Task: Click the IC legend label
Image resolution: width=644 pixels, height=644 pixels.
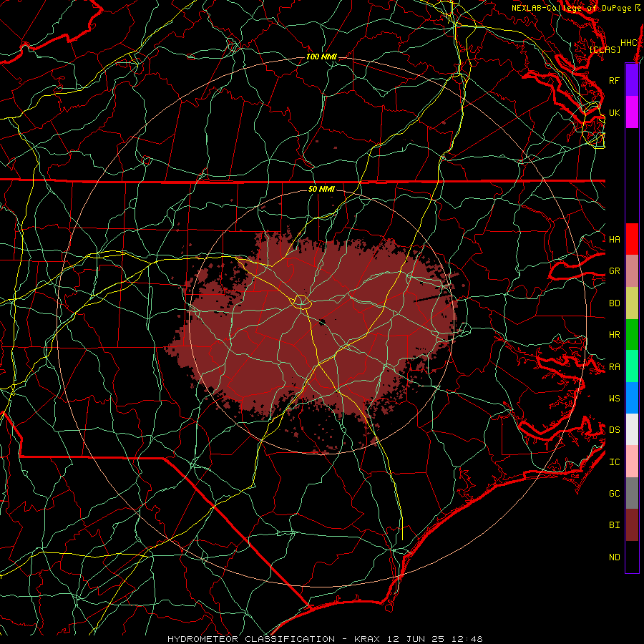Action: 614,462
